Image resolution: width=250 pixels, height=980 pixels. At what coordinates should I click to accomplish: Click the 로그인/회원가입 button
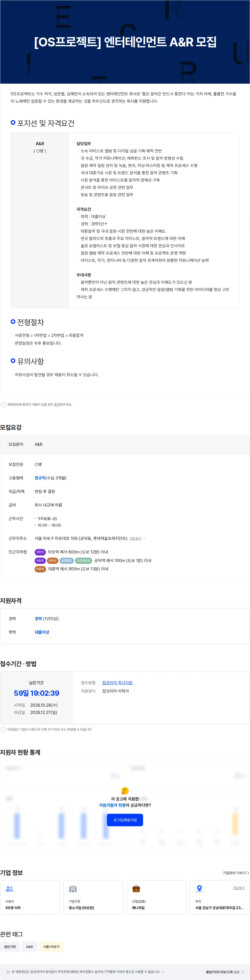[125, 819]
